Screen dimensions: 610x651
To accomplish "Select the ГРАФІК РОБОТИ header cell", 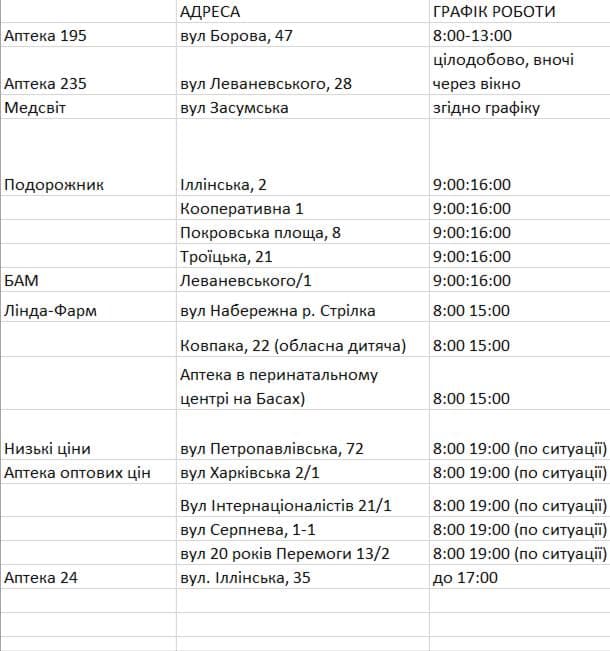I will [x=519, y=11].
